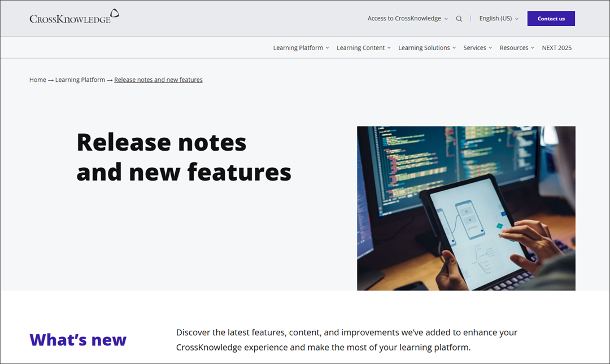Click the Home breadcrumb link
Screen dimensions: 610x364
coord(38,80)
